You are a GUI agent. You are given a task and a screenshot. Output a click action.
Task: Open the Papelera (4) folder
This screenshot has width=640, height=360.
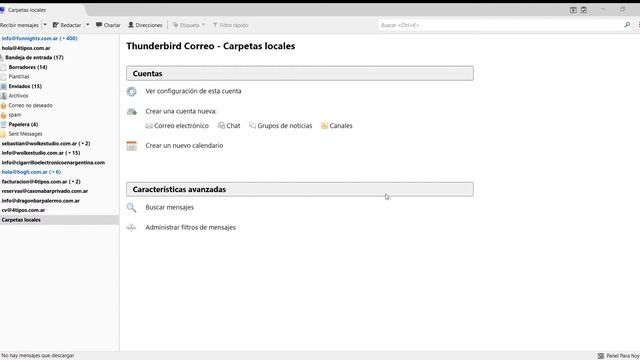[23, 124]
